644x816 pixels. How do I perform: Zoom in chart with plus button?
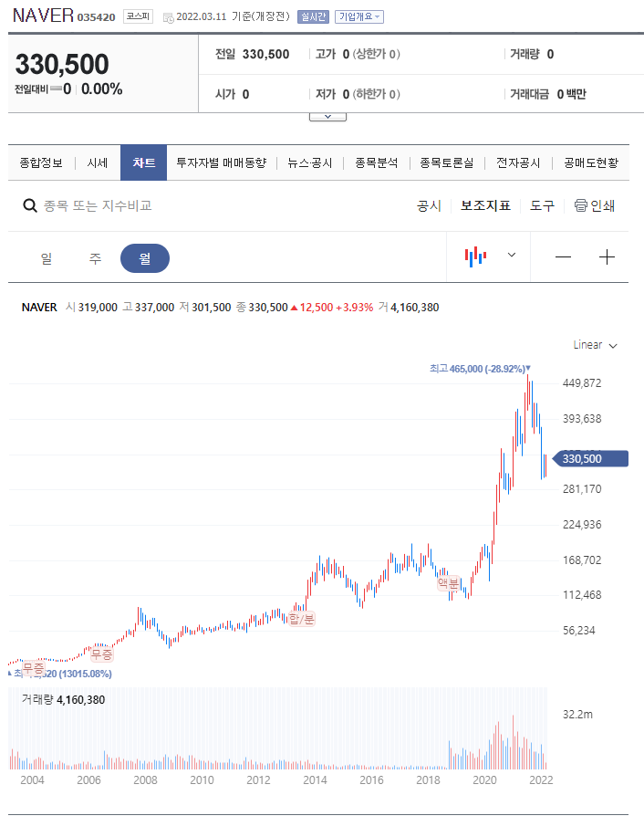pos(607,257)
